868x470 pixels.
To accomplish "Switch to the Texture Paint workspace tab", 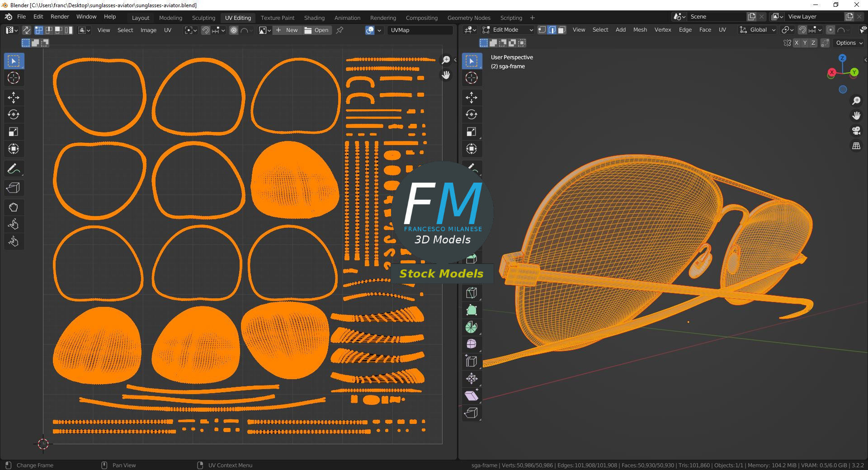I will [x=278, y=18].
